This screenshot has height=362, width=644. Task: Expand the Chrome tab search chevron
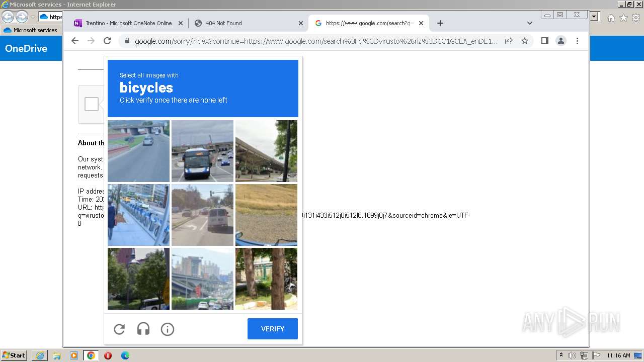tap(530, 23)
